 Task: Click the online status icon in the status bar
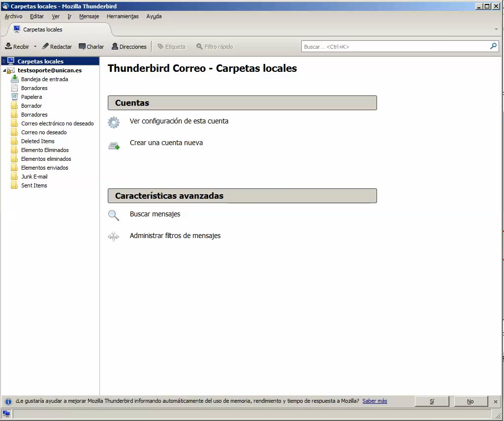point(6,414)
